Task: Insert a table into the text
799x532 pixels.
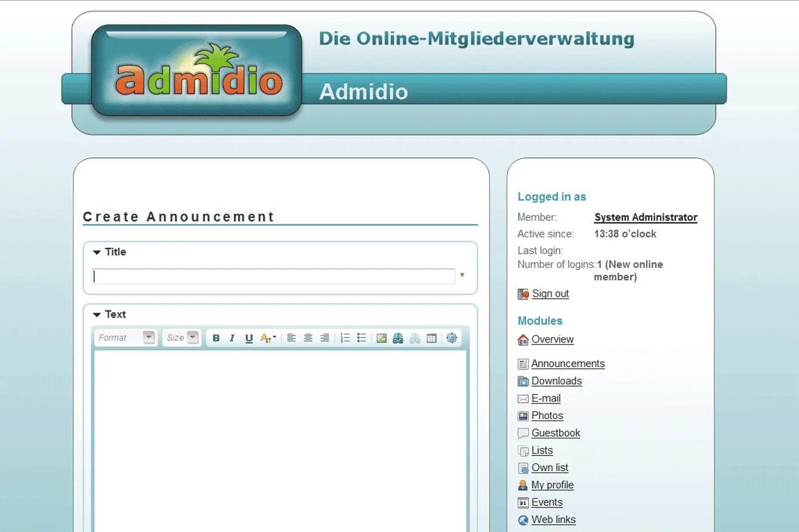Action: tap(432, 338)
